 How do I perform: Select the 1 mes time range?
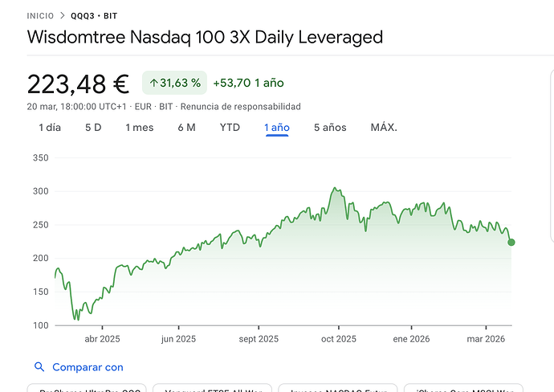(x=140, y=127)
